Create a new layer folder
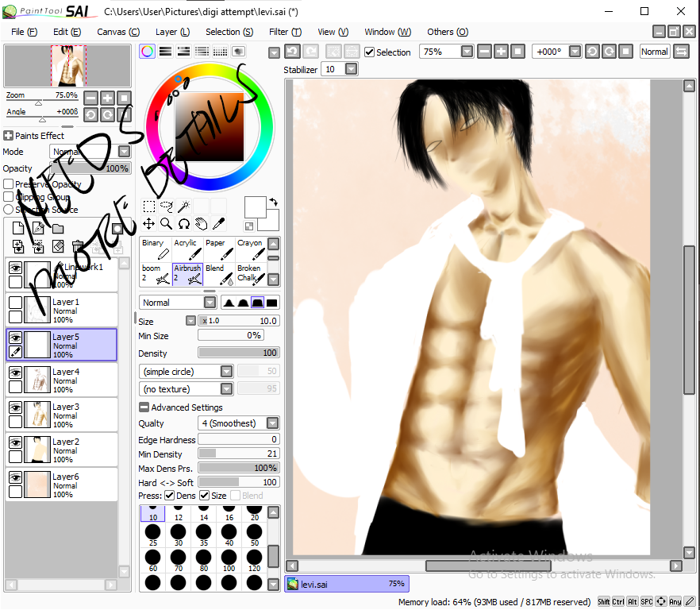Screen dimensions: 700x610 click(x=58, y=229)
